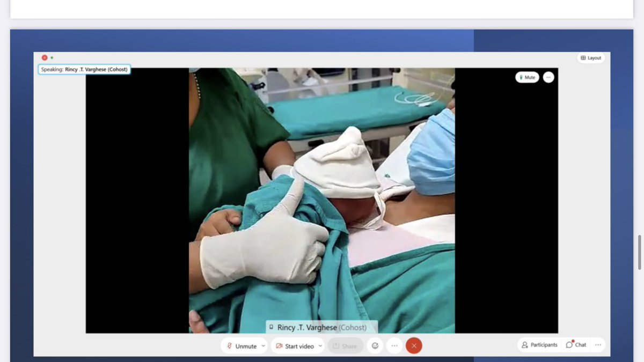Open the Layout options button
644x362 pixels.
pos(591,58)
